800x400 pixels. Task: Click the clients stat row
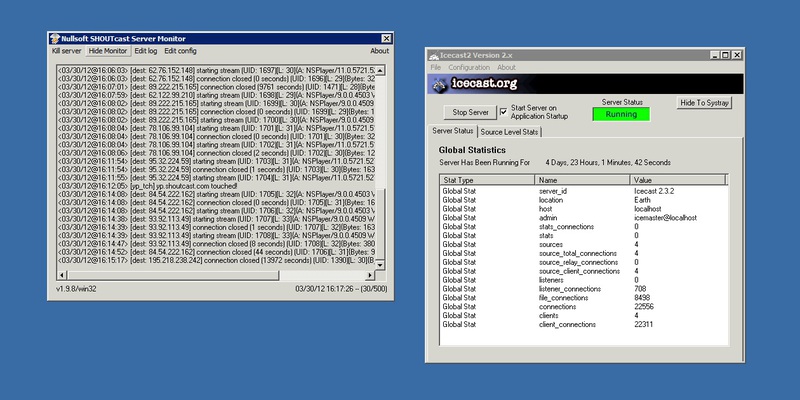coord(583,315)
